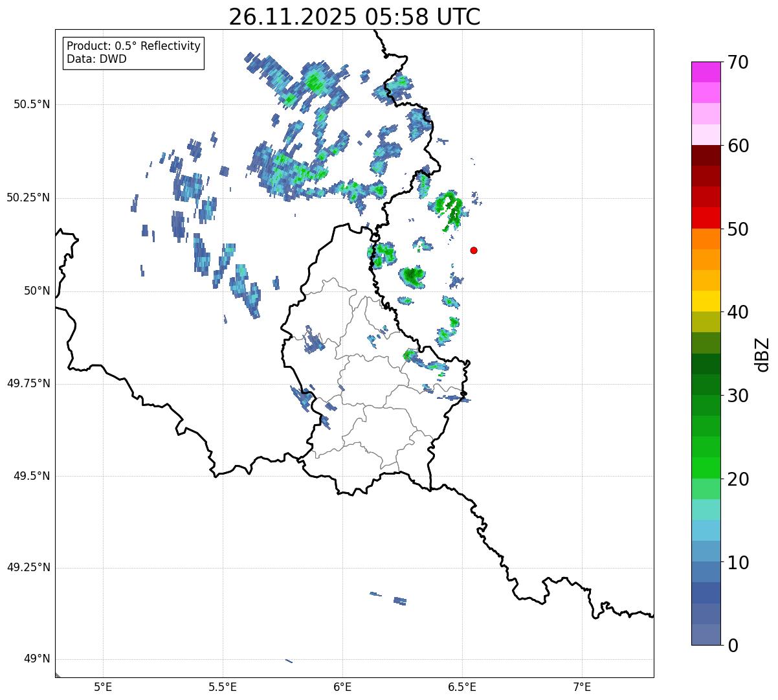Pick the bright green swatch just above 20 dBZ
This screenshot has width=778, height=700.
coord(706,468)
